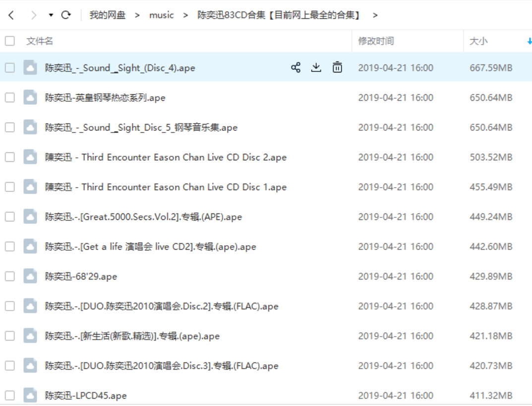Delete the Sound_Sight_(Disc_4).ape file
The image size is (532, 406).
click(337, 68)
